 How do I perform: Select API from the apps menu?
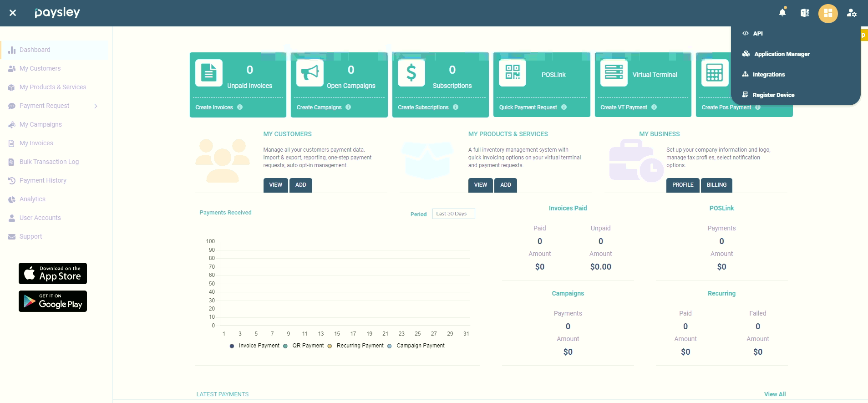(752, 33)
